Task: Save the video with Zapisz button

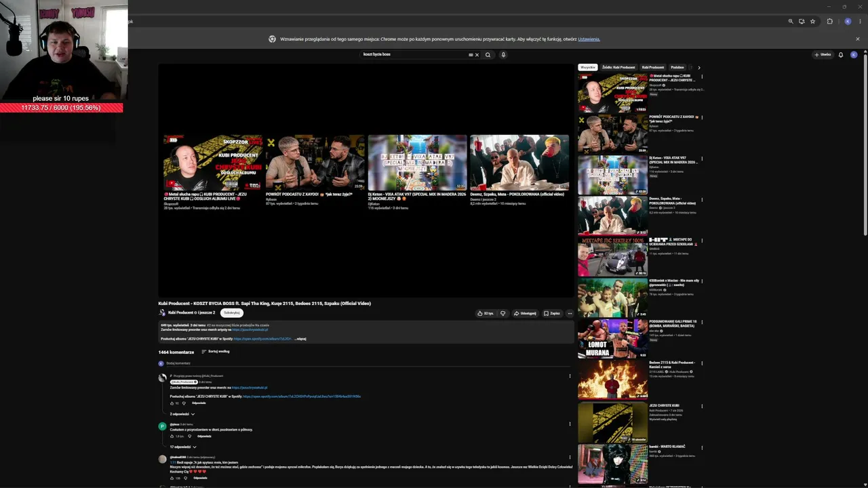Action: [551, 313]
